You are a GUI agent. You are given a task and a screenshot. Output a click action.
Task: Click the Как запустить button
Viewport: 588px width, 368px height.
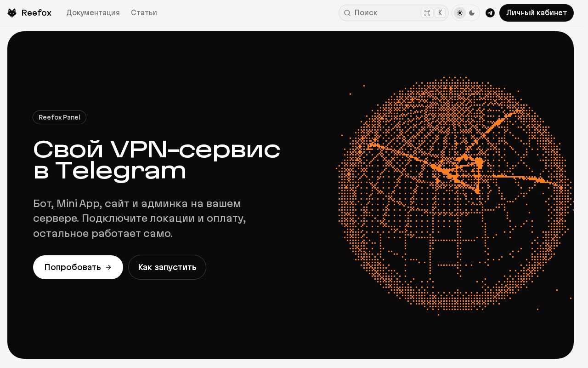click(167, 267)
